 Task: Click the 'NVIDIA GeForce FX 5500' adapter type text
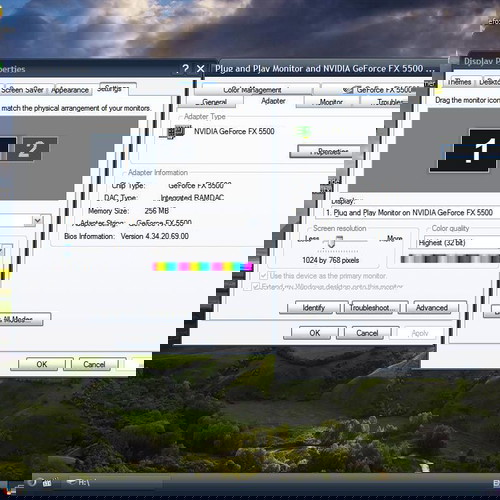234,131
